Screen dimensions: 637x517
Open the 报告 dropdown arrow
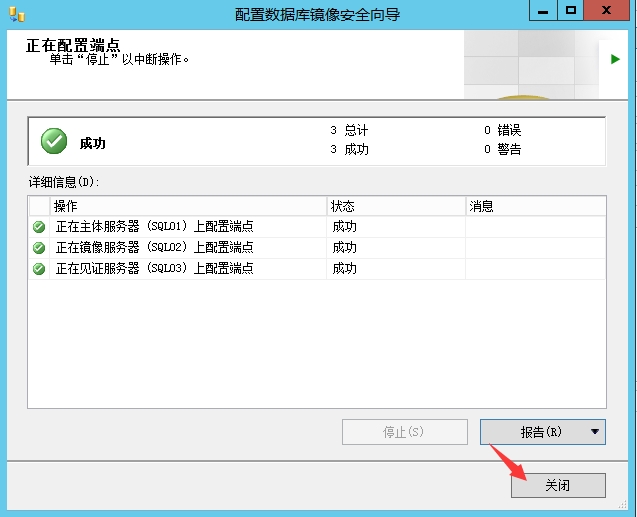click(x=595, y=432)
